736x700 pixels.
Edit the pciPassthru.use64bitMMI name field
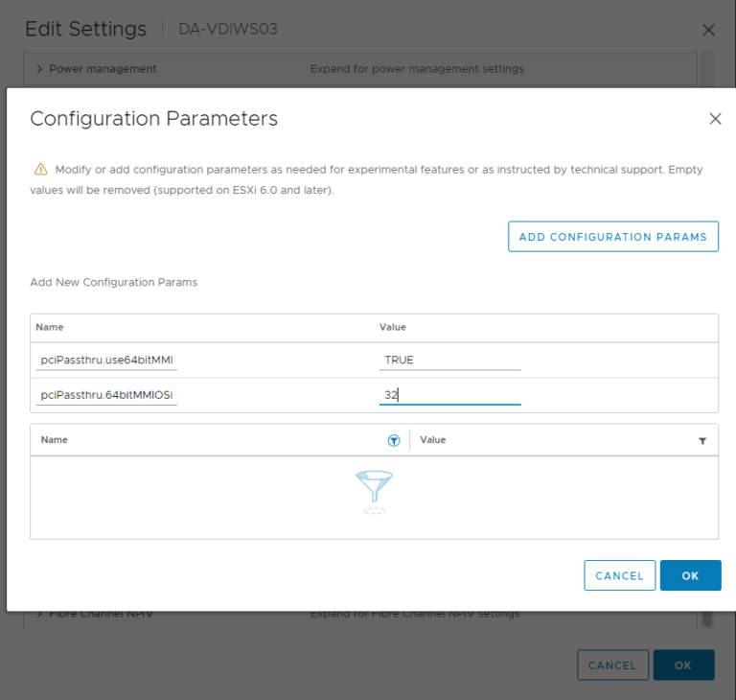[x=106, y=360]
